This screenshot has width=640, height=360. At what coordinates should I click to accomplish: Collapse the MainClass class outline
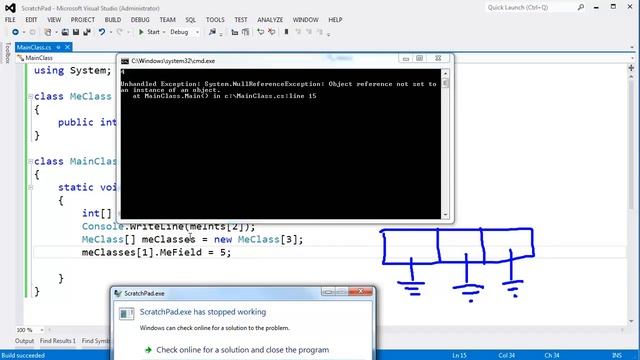tap(31, 162)
